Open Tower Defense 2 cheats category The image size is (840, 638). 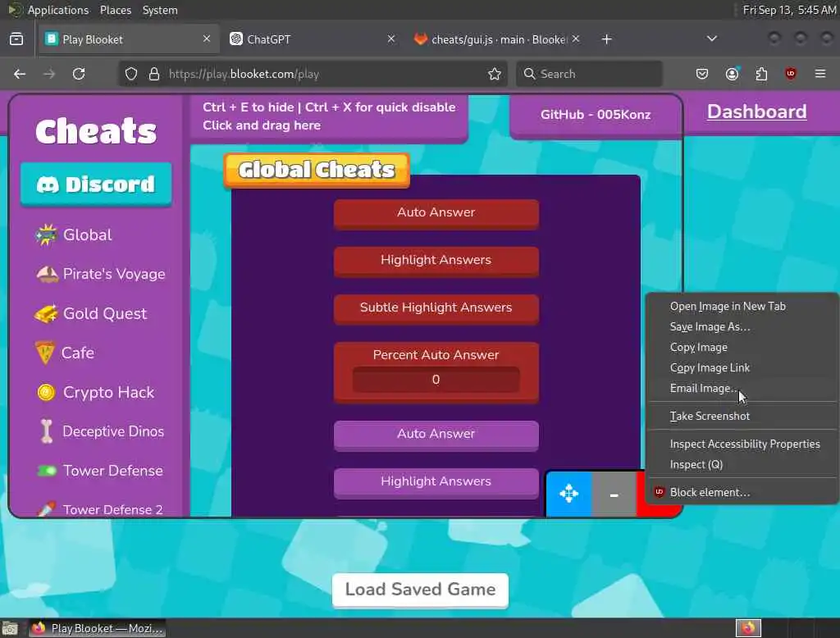click(99, 509)
